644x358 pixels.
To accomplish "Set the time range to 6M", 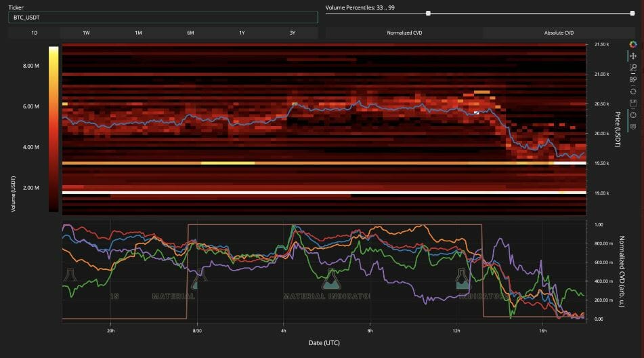I will [x=190, y=33].
